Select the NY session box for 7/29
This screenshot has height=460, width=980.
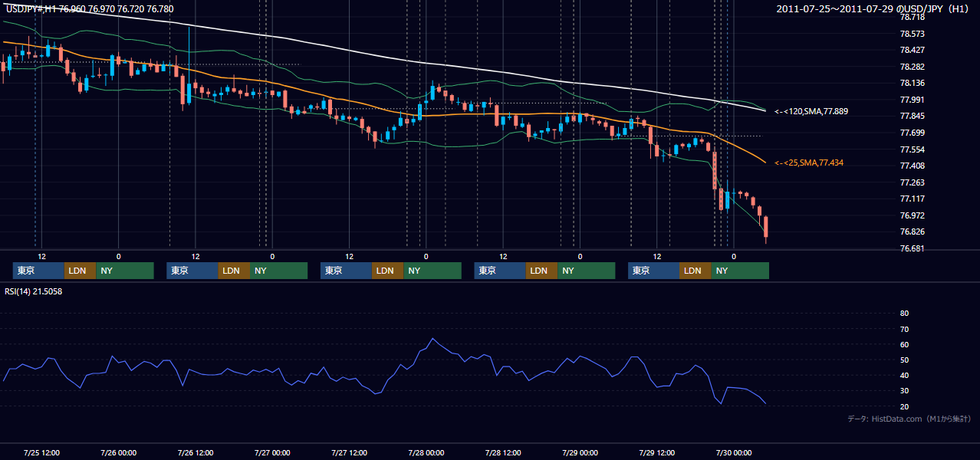tap(740, 271)
